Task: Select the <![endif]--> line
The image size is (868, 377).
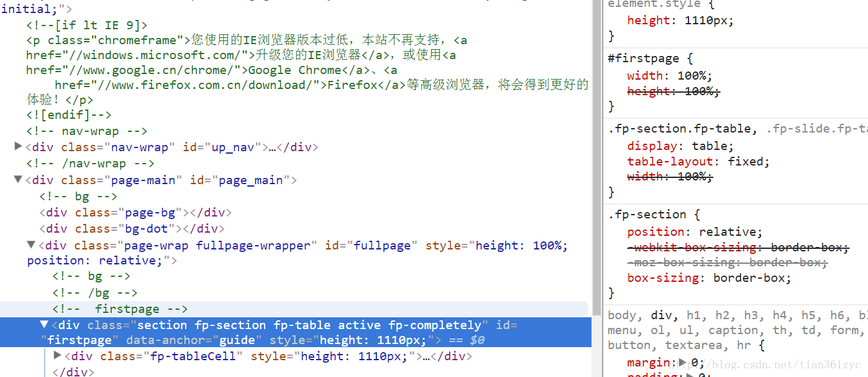Action: [x=68, y=114]
